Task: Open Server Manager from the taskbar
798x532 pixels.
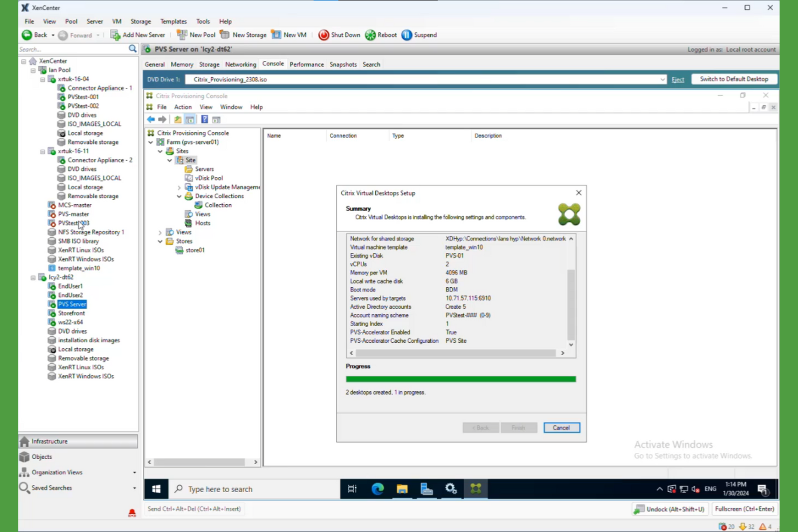Action: pos(426,489)
